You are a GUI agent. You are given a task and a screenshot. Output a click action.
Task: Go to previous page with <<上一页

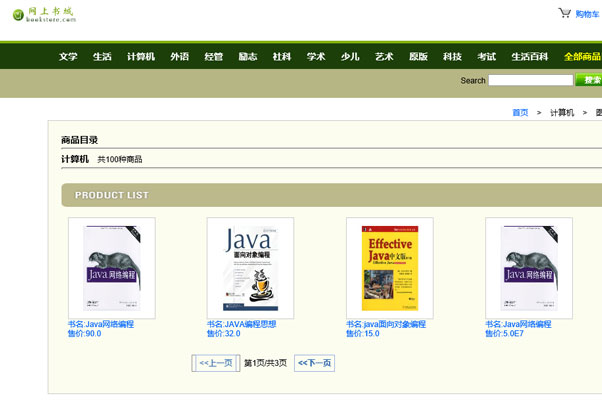point(215,363)
